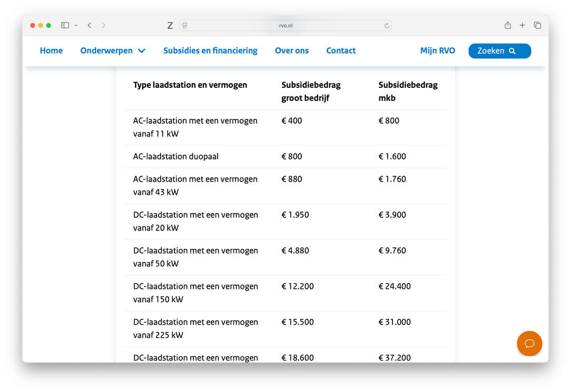
Task: Select the € 3.900 cell
Action: click(x=392, y=215)
